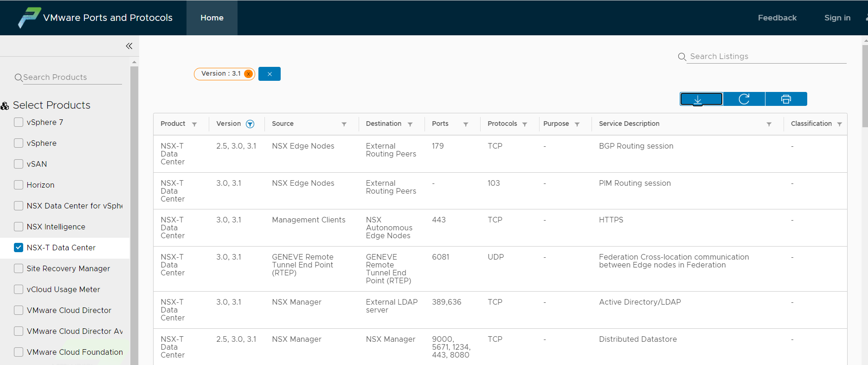Click the Distributed Datastore description cell
868x365 pixels.
(x=638, y=339)
